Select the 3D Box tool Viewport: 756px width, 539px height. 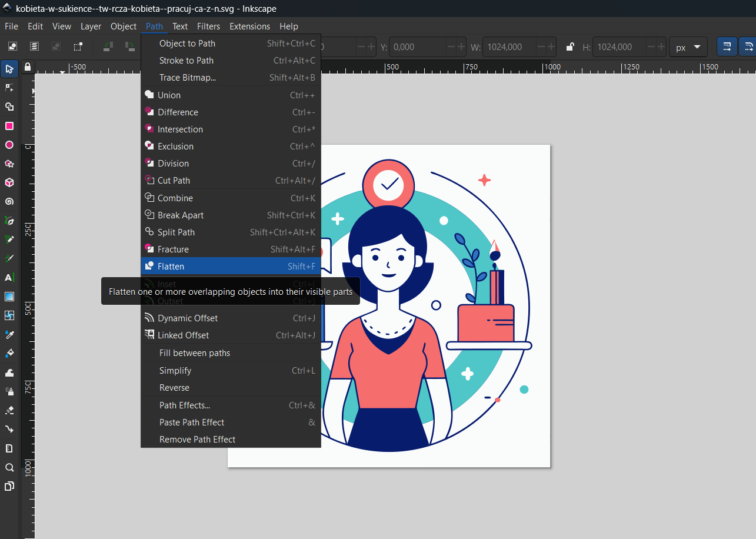click(9, 182)
